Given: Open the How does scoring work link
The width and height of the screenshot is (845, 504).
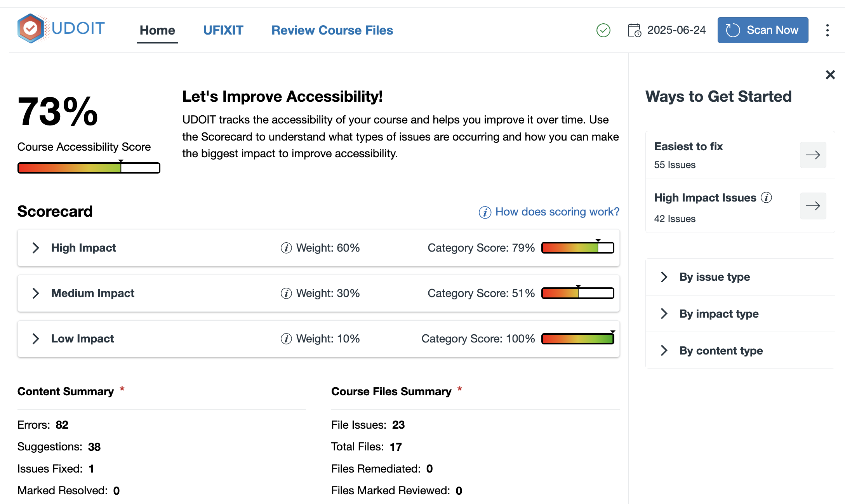Looking at the screenshot, I should click(x=557, y=212).
